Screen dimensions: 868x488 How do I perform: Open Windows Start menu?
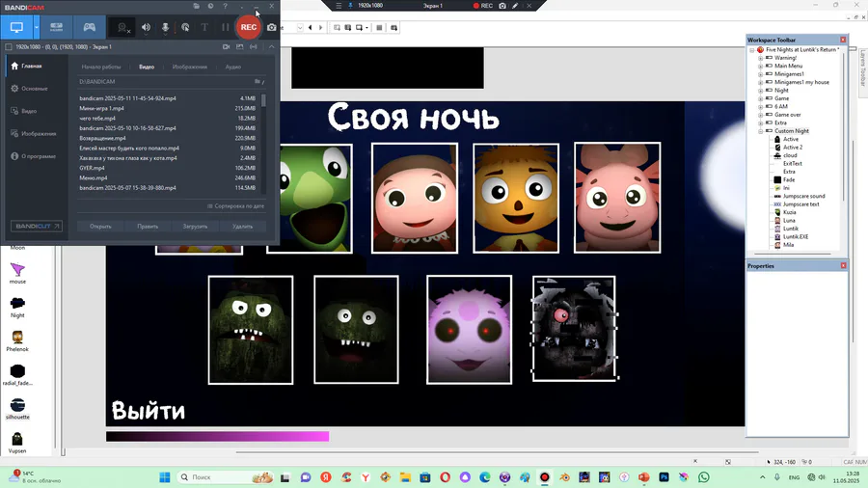tap(164, 477)
